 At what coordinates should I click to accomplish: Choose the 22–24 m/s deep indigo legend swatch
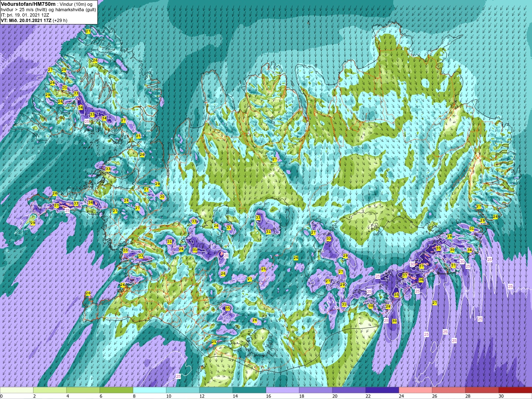click(382, 390)
